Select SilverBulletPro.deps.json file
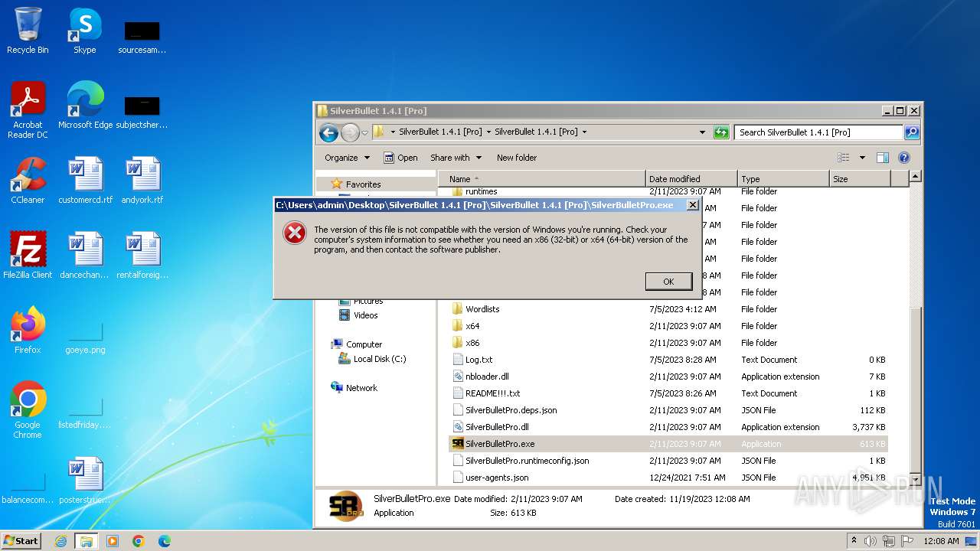The width and height of the screenshot is (980, 551). coord(668,410)
